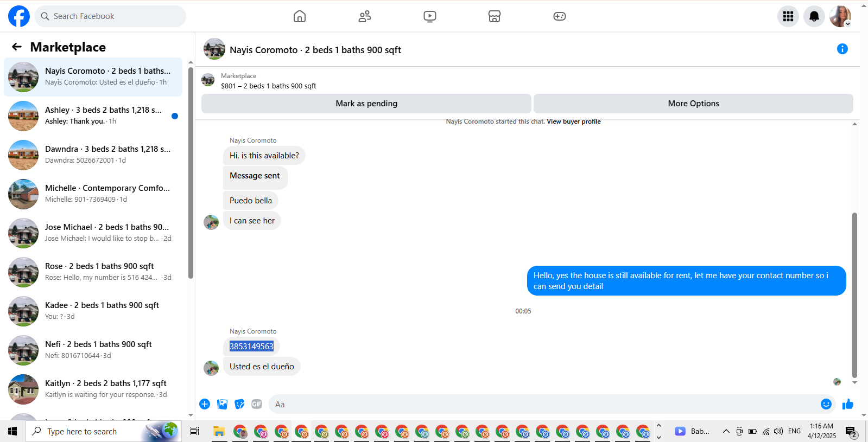This screenshot has width=868, height=442.
Task: Click the highlighted phone number 3853149563
Action: 251,346
